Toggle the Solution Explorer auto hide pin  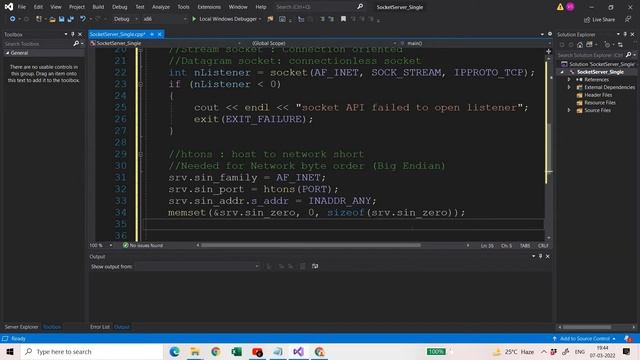tap(625, 34)
